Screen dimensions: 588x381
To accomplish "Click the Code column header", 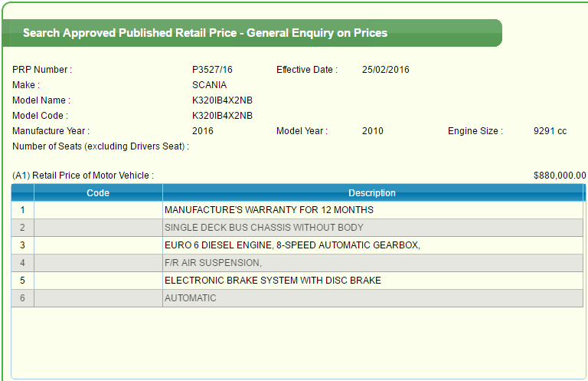I will [x=98, y=193].
